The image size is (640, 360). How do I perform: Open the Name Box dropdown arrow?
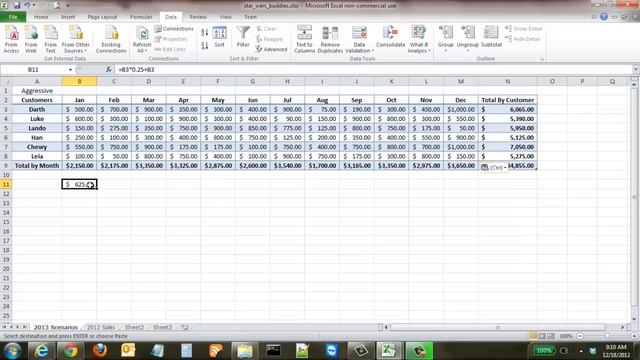70,70
